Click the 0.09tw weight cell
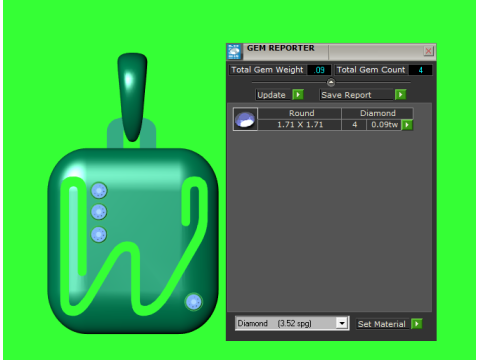This screenshot has height=360, width=480. click(384, 125)
